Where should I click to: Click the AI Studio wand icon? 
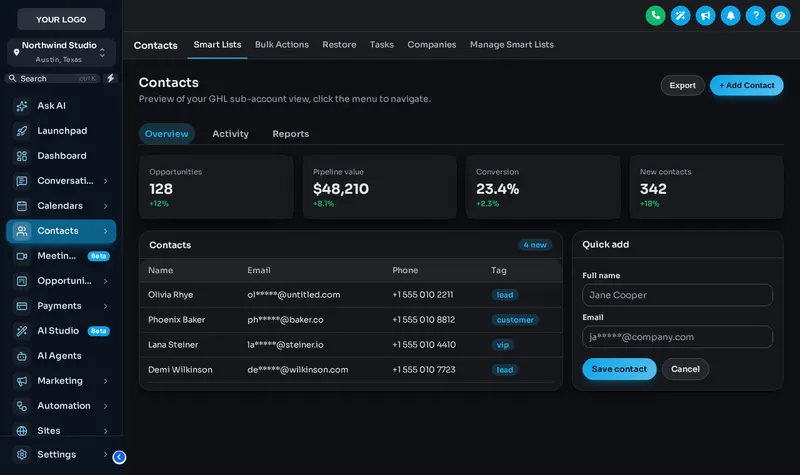(x=22, y=331)
